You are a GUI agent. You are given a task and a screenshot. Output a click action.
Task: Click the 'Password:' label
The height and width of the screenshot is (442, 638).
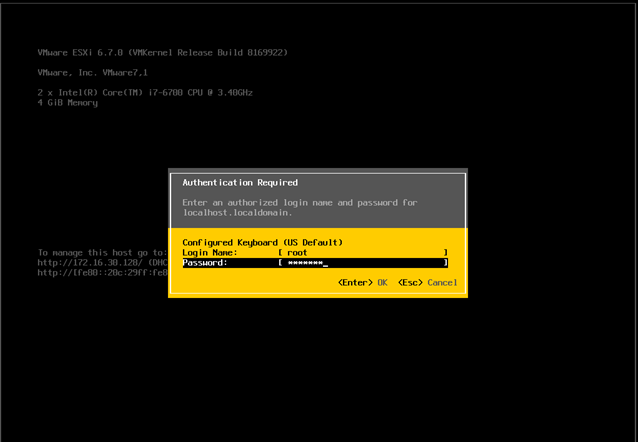[x=205, y=263]
